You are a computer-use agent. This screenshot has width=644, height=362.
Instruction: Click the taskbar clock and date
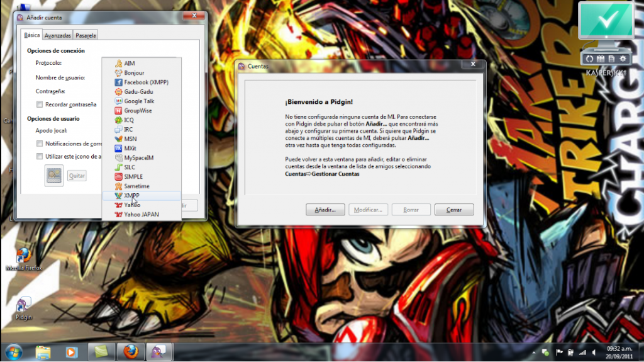[619, 353]
